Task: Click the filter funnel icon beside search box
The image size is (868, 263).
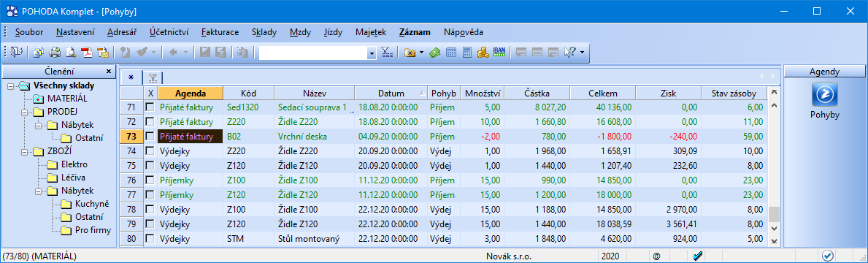Action: 388,53
